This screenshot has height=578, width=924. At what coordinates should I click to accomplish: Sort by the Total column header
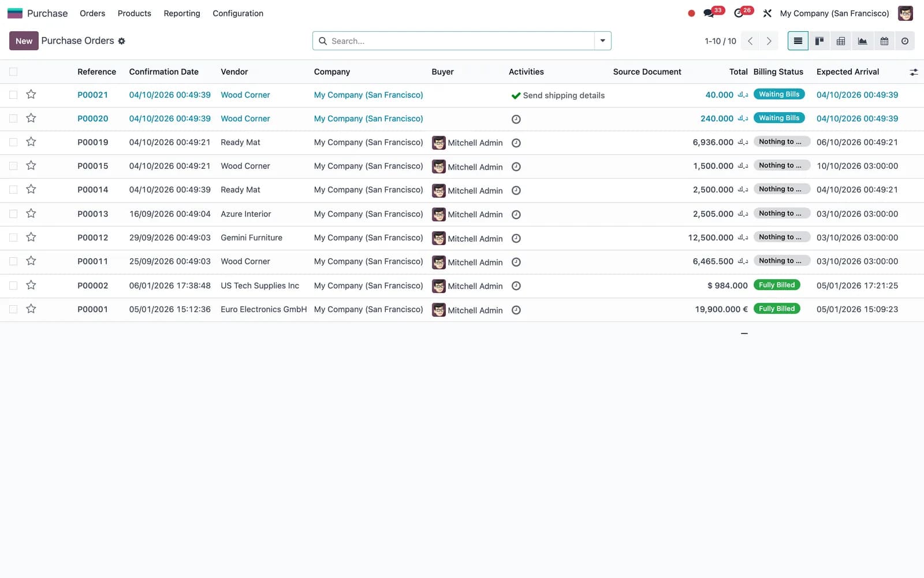(x=738, y=72)
